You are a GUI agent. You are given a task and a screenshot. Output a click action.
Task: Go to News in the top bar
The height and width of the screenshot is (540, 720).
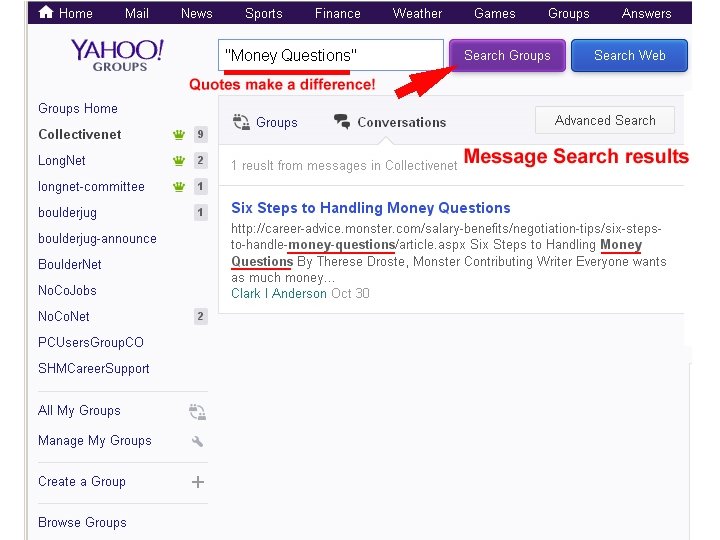click(197, 13)
